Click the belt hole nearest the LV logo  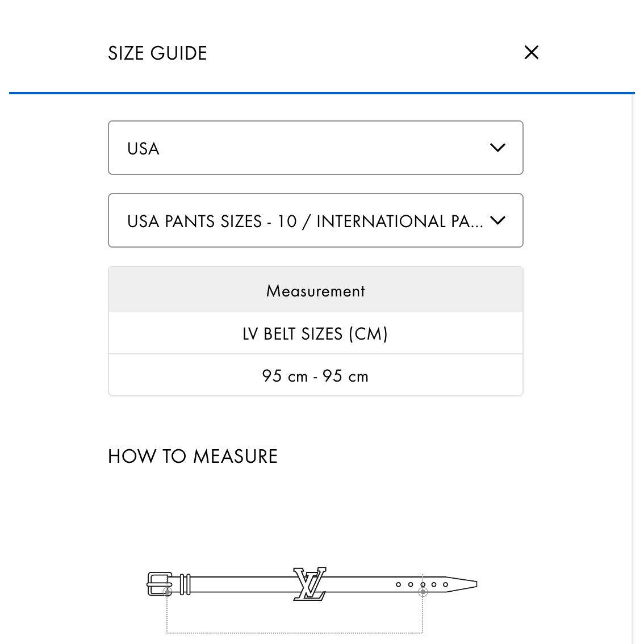click(399, 584)
